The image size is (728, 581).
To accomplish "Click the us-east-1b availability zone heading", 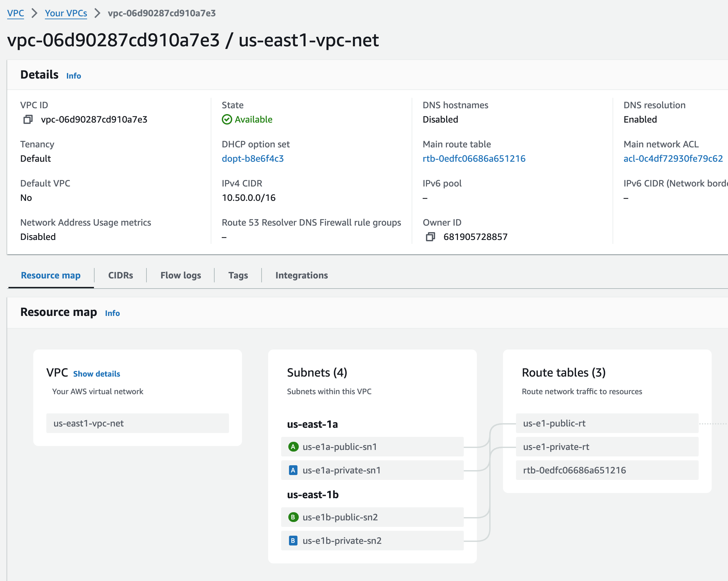I will pyautogui.click(x=313, y=495).
